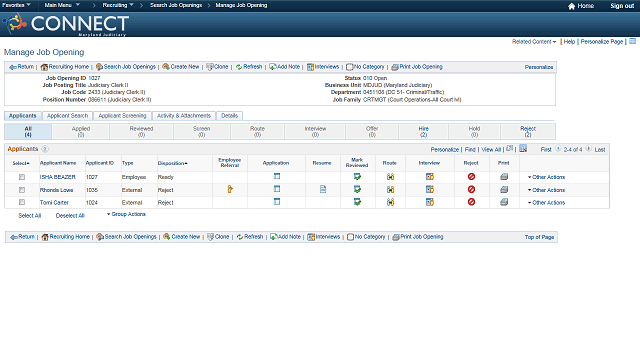Viewport: 640px width, 360px height.
Task: Click top Refresh toolbar link
Action: tap(249, 67)
